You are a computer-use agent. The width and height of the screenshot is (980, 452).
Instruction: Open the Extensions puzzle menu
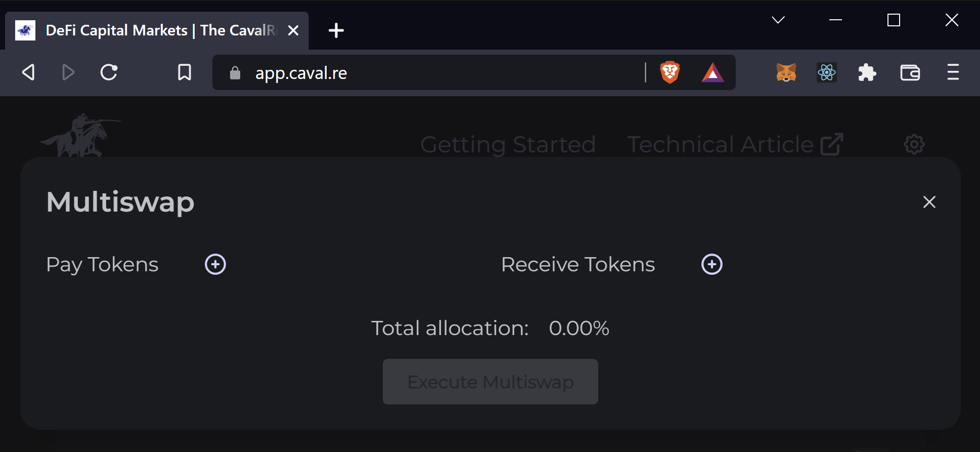867,72
